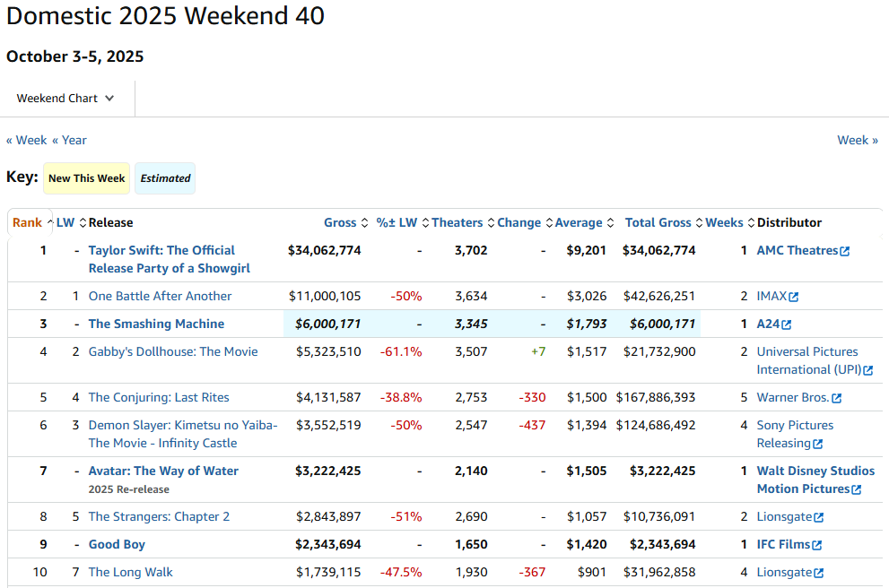
Task: Click the New This Week key swatch
Action: [x=87, y=178]
